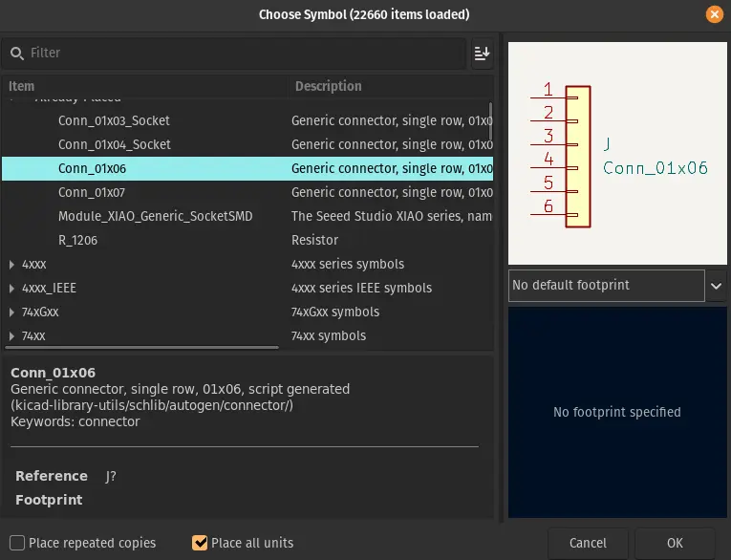Expand the 4xxx_IEEE library

[12, 289]
